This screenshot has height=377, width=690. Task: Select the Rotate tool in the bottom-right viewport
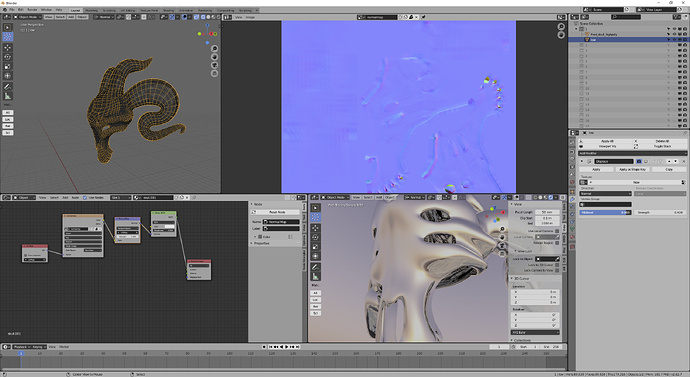tap(315, 237)
